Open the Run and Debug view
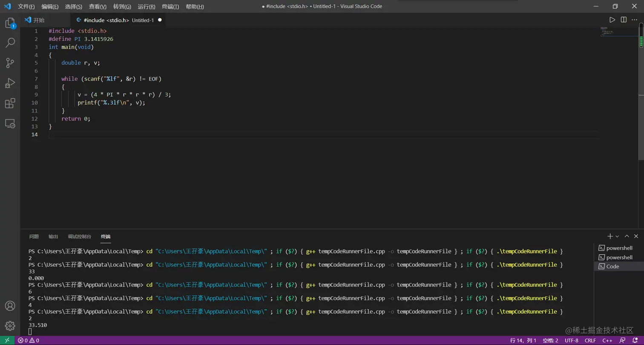Viewport: 644px width, 345px height. tap(10, 83)
